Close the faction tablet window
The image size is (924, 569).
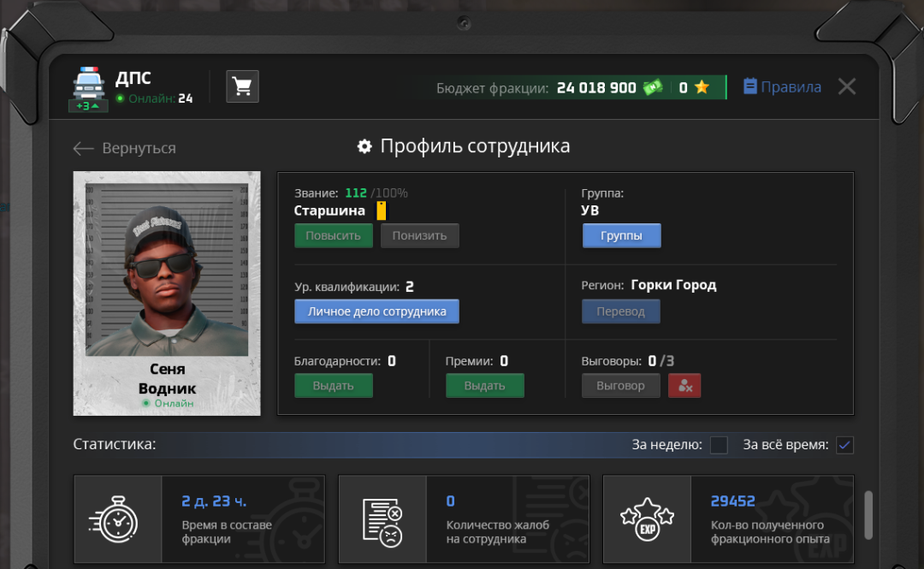847,86
